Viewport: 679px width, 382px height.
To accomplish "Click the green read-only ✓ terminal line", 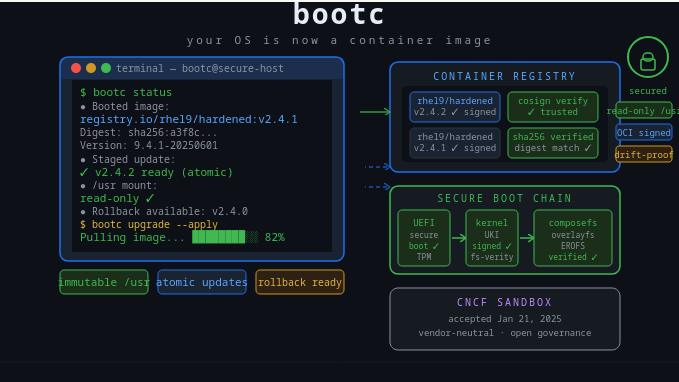I will tap(117, 198).
